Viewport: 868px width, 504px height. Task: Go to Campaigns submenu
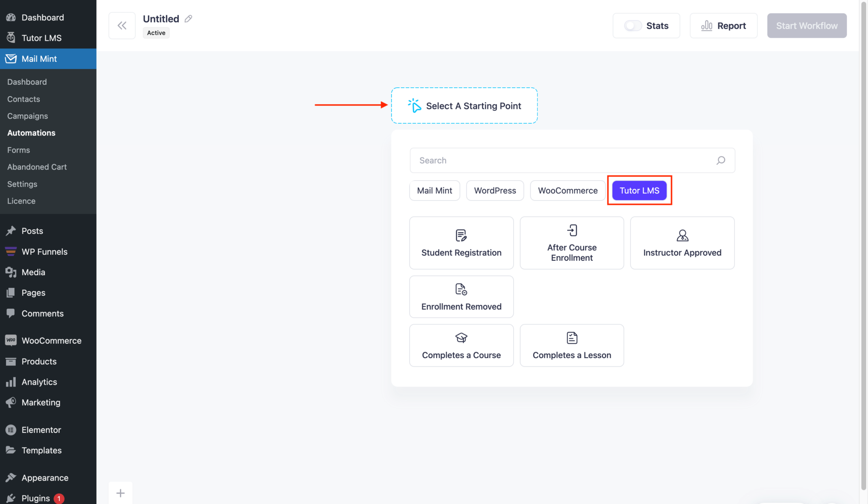(x=28, y=116)
